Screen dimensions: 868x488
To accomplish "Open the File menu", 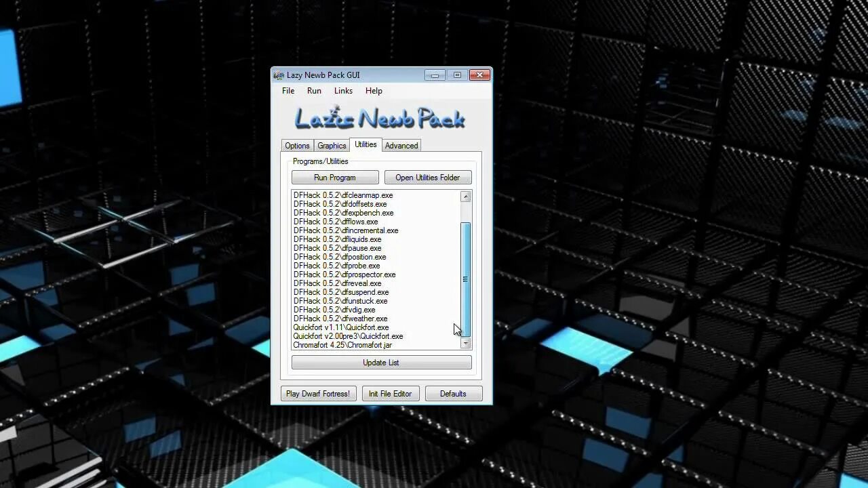I will pyautogui.click(x=288, y=91).
